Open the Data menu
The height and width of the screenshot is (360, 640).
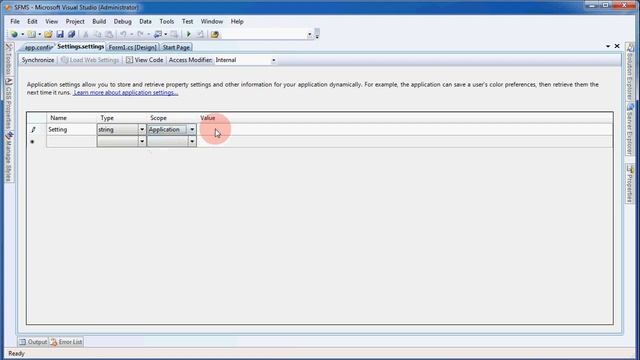[x=145, y=21]
